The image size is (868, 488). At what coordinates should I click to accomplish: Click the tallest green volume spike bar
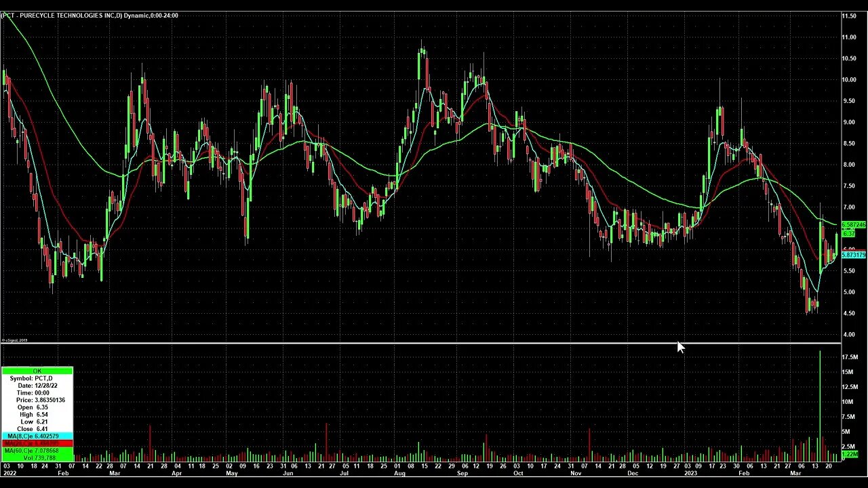click(x=820, y=406)
